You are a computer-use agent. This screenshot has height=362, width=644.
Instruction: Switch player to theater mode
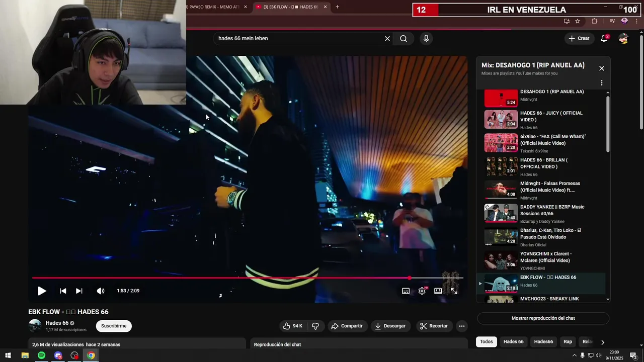[x=438, y=291]
